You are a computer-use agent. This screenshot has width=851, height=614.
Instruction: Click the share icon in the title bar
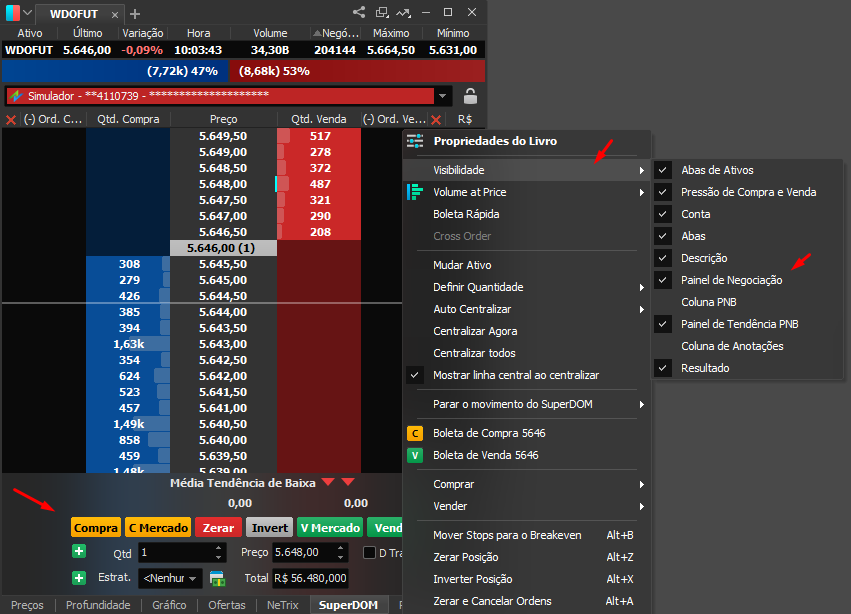click(x=358, y=12)
